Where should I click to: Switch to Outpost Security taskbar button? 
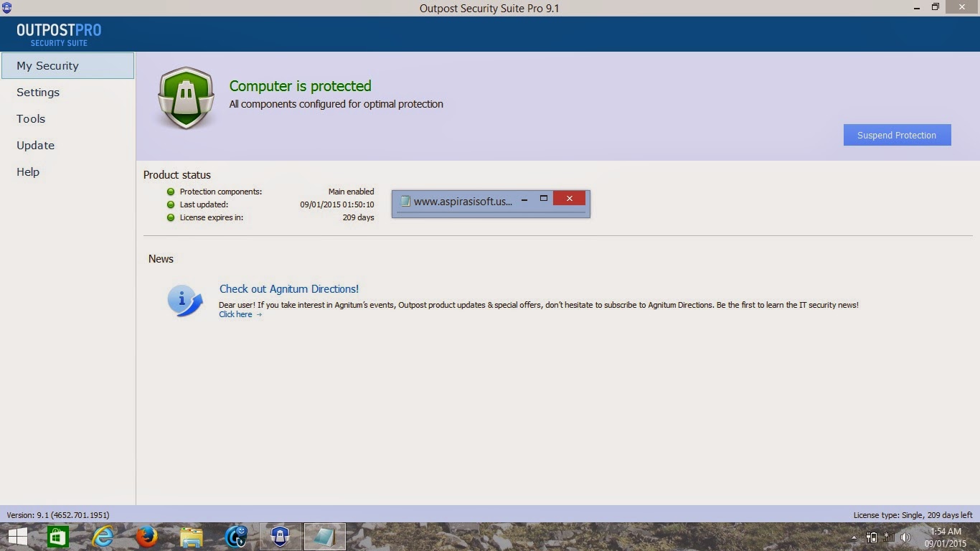[x=280, y=537]
